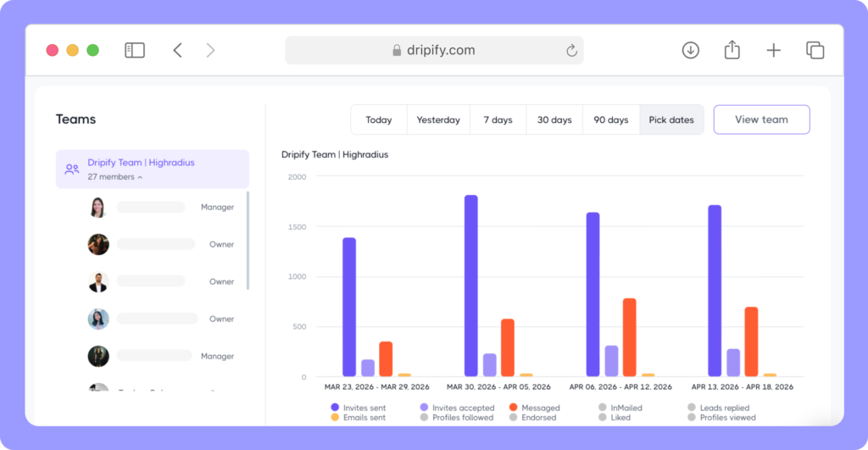868x450 pixels.
Task: Click Messaged bar for Mar 23 week
Action: pos(386,359)
